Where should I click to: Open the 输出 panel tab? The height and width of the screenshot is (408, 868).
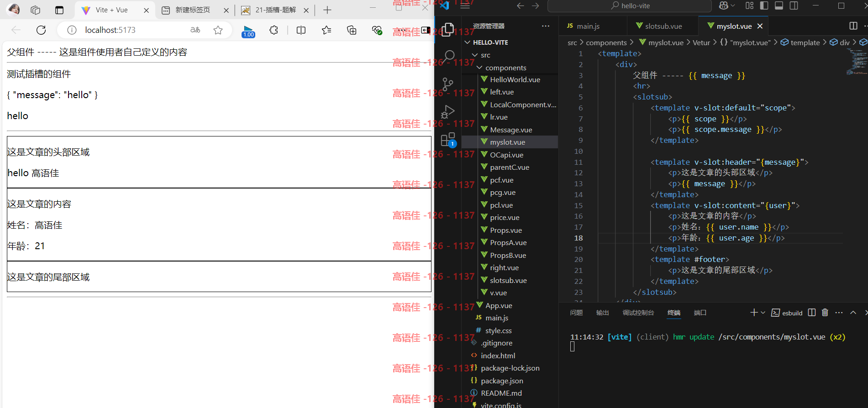pyautogui.click(x=603, y=313)
